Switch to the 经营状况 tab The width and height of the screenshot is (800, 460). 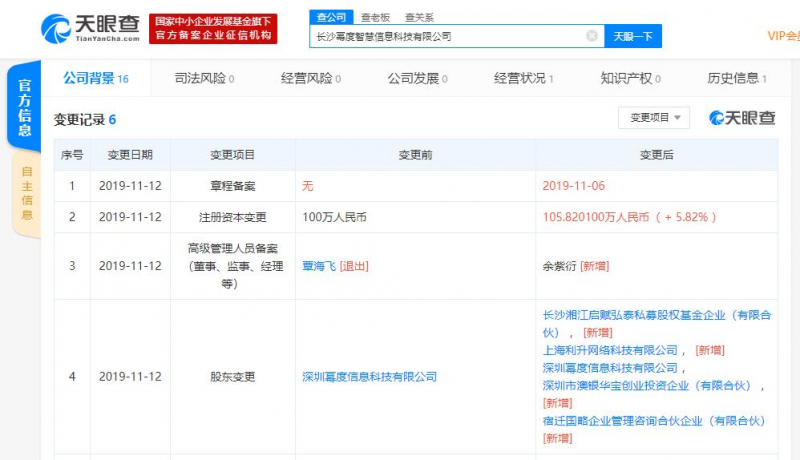pyautogui.click(x=523, y=79)
